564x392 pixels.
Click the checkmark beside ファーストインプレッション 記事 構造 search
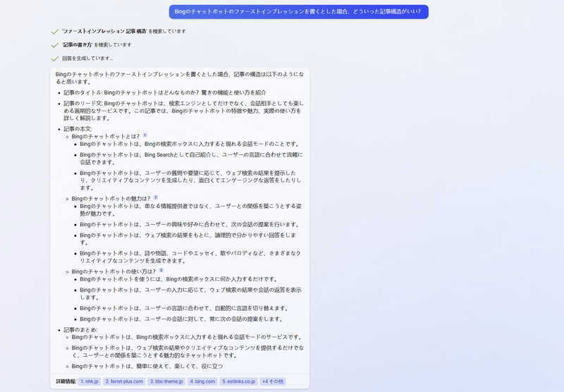pyautogui.click(x=55, y=32)
